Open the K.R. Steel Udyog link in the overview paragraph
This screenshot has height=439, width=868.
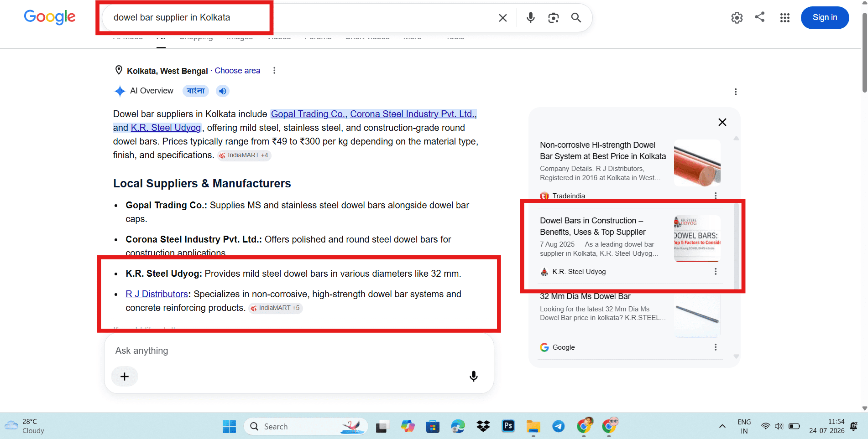pyautogui.click(x=166, y=128)
